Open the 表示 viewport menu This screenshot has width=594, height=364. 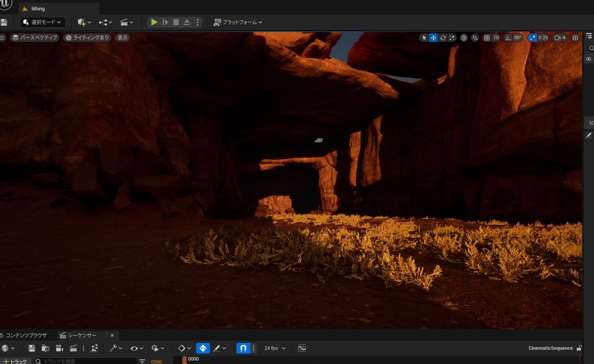122,38
